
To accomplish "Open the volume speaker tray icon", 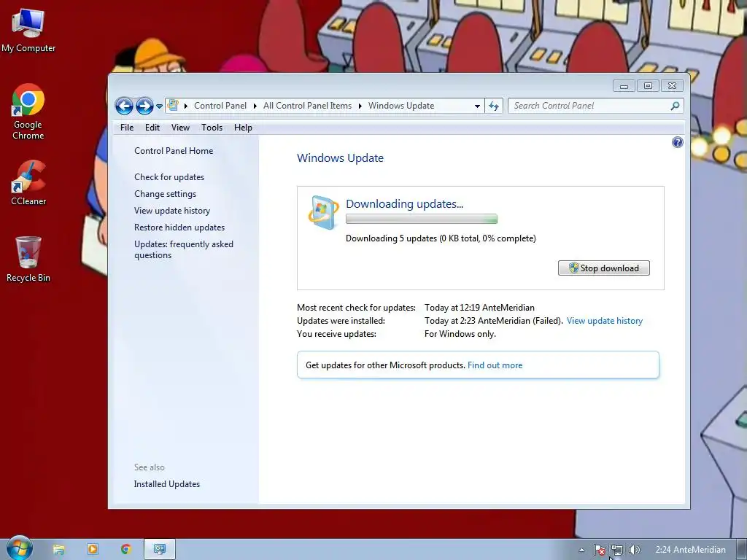I will (x=635, y=550).
